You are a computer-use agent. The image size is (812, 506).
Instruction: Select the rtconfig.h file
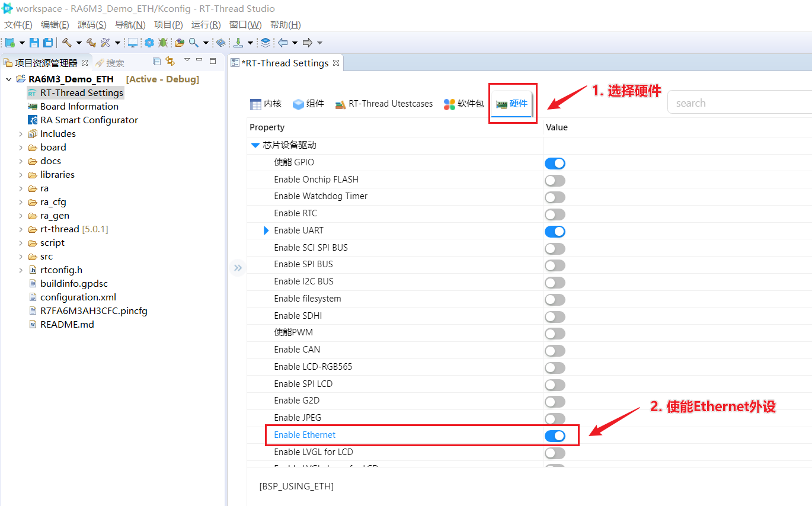(61, 270)
